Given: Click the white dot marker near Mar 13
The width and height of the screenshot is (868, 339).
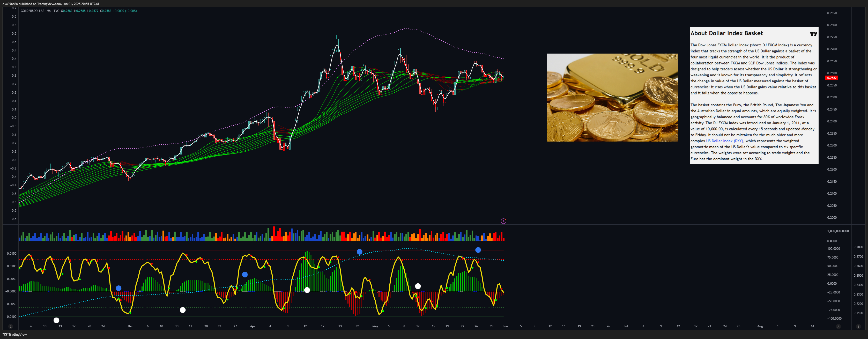Looking at the screenshot, I should pyautogui.click(x=183, y=310).
